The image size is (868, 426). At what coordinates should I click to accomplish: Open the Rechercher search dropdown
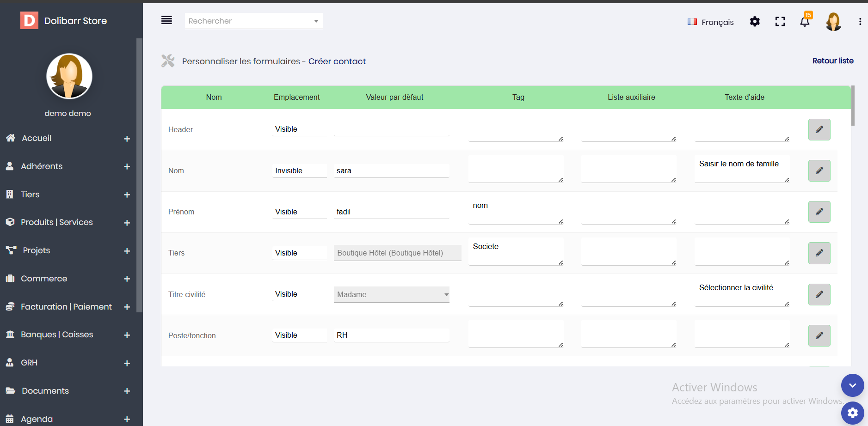coord(253,21)
